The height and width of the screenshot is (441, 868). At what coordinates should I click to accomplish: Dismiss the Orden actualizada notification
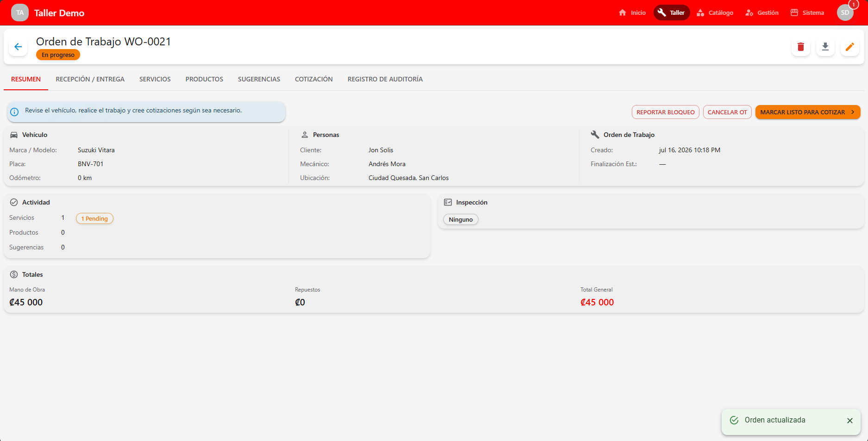tap(850, 421)
